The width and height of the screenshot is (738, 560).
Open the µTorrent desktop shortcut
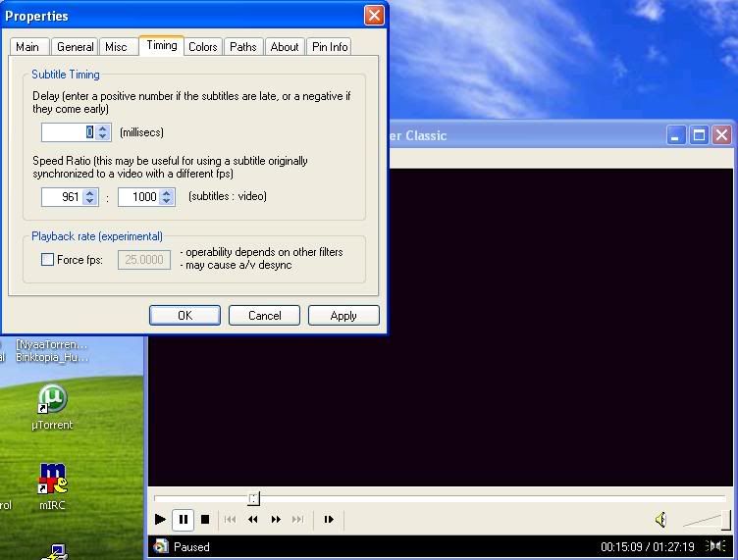pos(51,400)
